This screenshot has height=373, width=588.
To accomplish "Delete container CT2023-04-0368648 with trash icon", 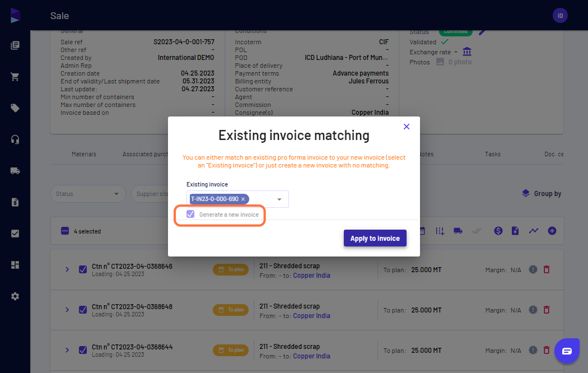I will (x=547, y=310).
